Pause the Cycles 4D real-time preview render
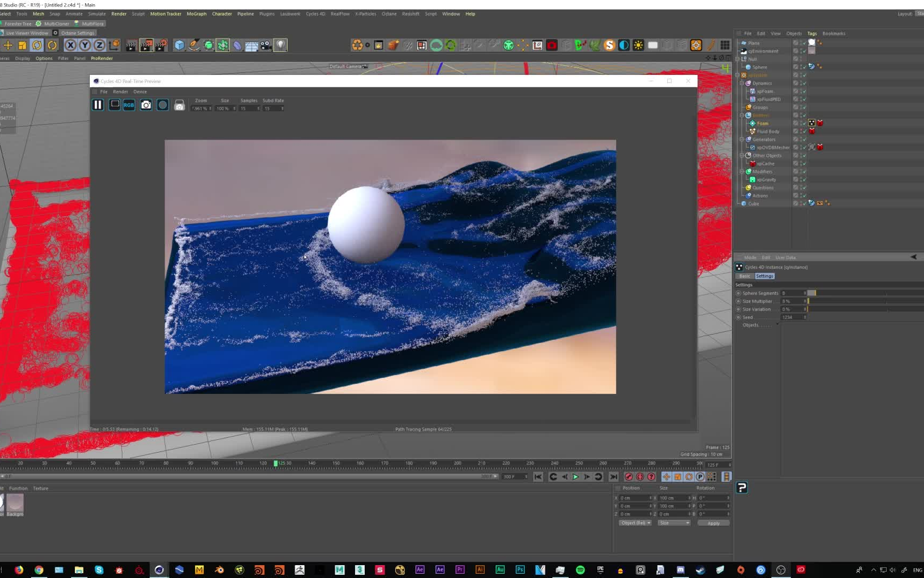Viewport: 924px width, 578px height. pyautogui.click(x=98, y=105)
